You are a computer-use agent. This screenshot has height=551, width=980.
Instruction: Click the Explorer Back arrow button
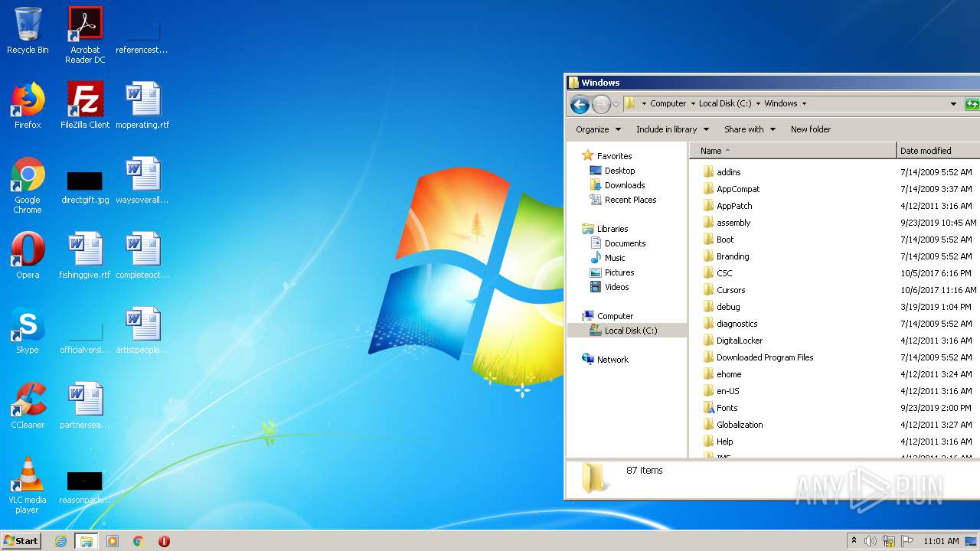pyautogui.click(x=580, y=104)
